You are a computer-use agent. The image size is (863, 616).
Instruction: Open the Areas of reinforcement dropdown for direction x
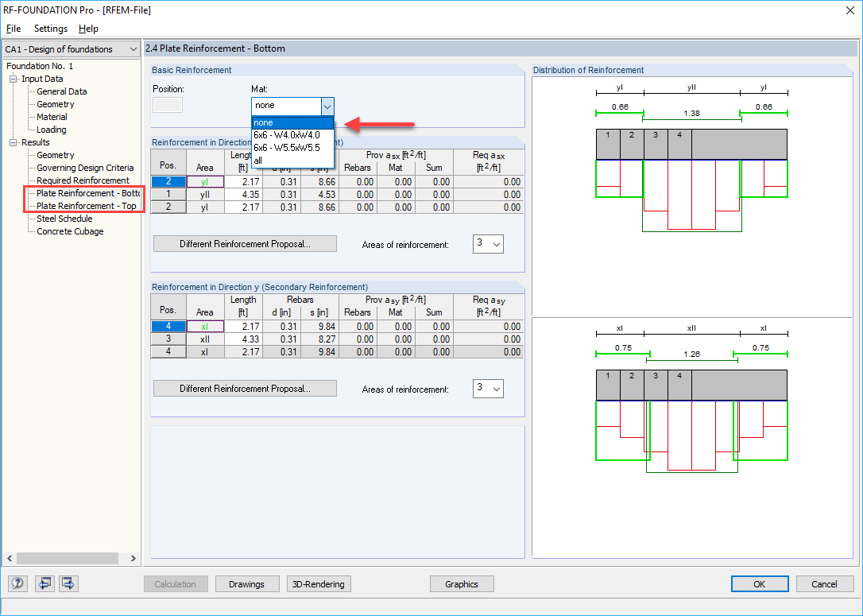488,244
